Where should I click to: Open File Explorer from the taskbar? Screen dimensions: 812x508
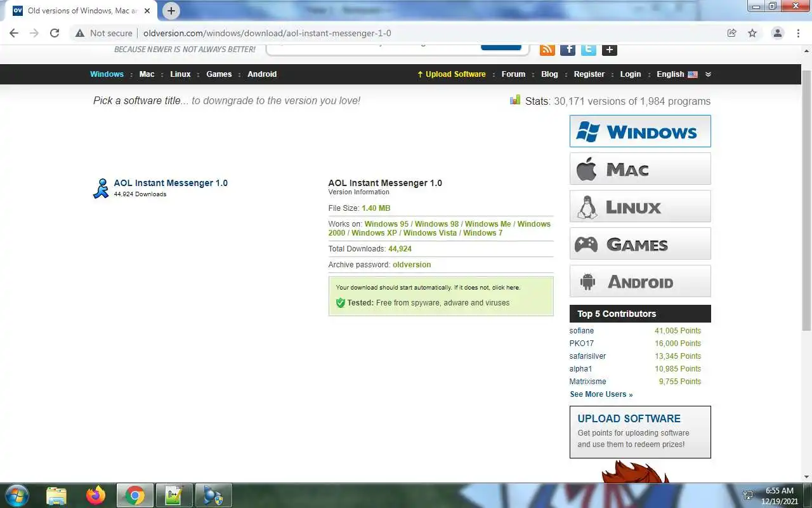(x=56, y=495)
